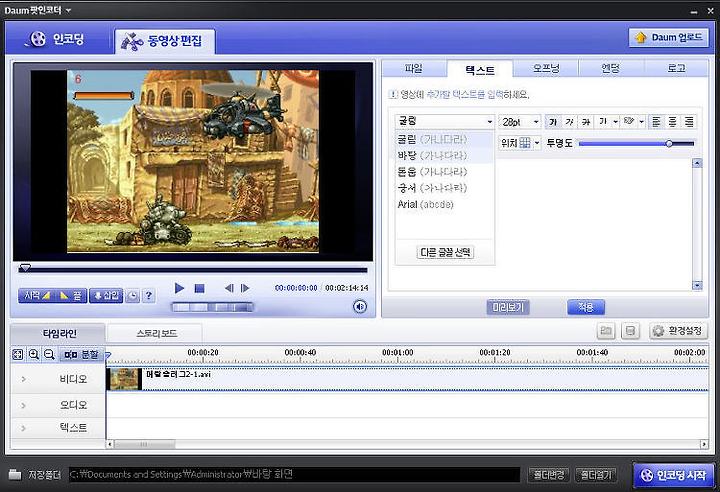Screen dimensions: 720x492
Task: Click the 다른 글꼴 선택 button
Action: [x=445, y=252]
